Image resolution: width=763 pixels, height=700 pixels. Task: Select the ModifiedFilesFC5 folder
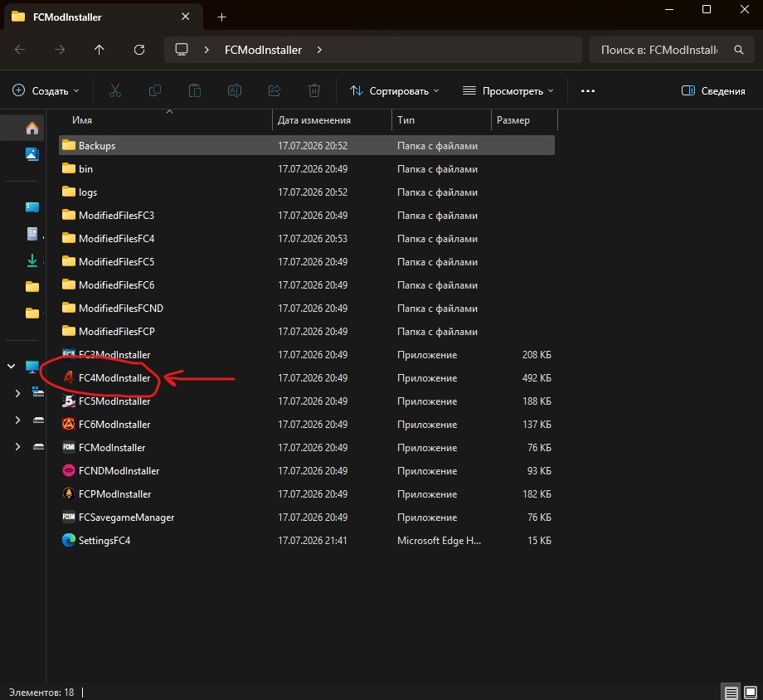click(x=307, y=261)
